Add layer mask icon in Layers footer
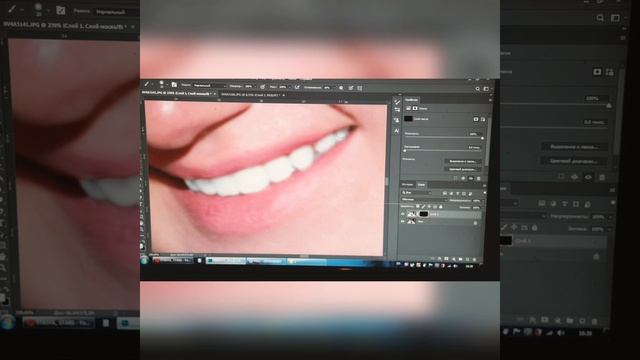 (446, 259)
